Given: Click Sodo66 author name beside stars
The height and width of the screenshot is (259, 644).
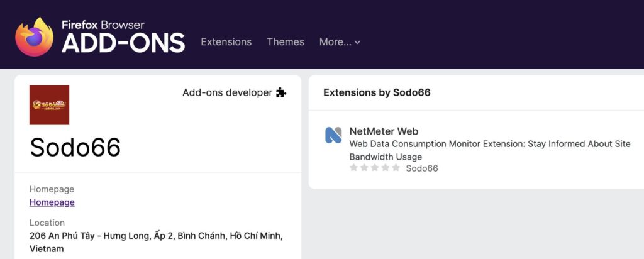Looking at the screenshot, I should coord(421,168).
